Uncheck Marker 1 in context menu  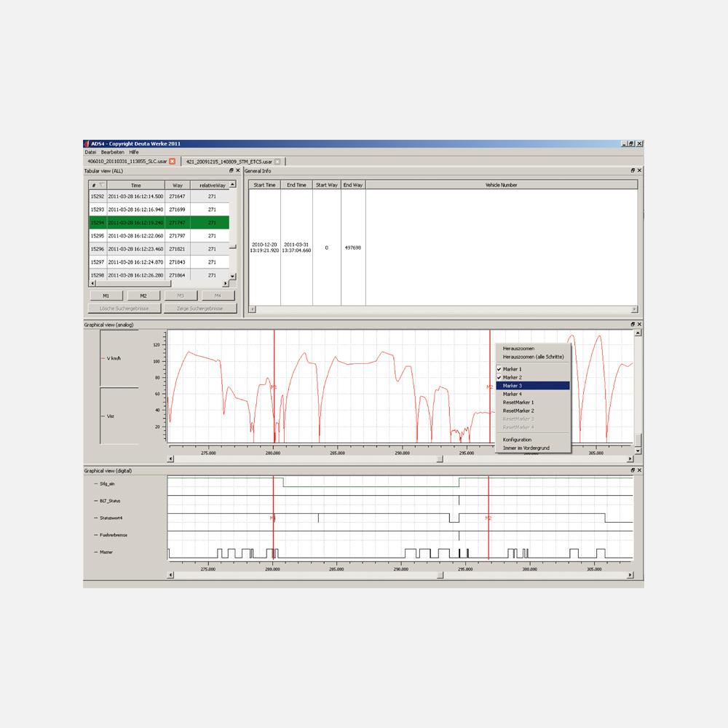(x=533, y=369)
